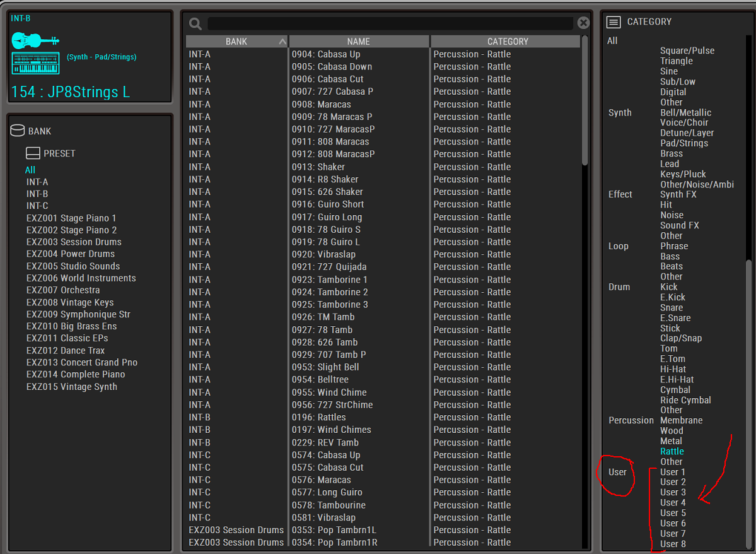Select the Membrane percussion category
Image resolution: width=756 pixels, height=554 pixels.
[681, 420]
